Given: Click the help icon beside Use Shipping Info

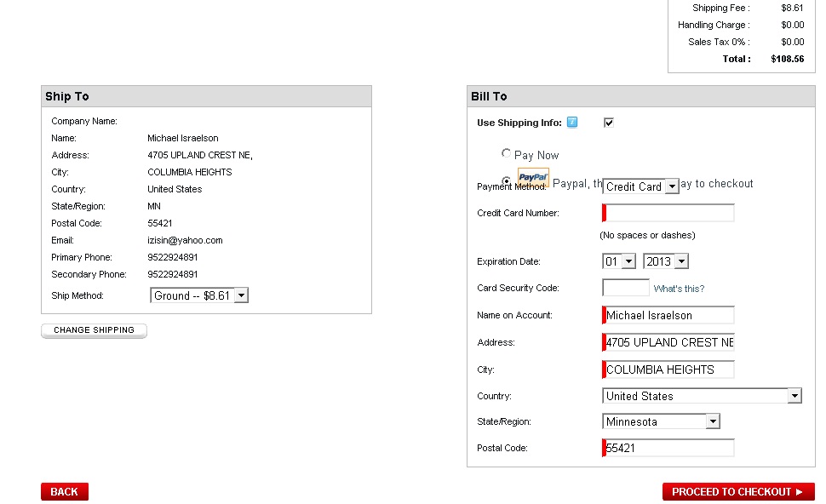Looking at the screenshot, I should click(572, 123).
